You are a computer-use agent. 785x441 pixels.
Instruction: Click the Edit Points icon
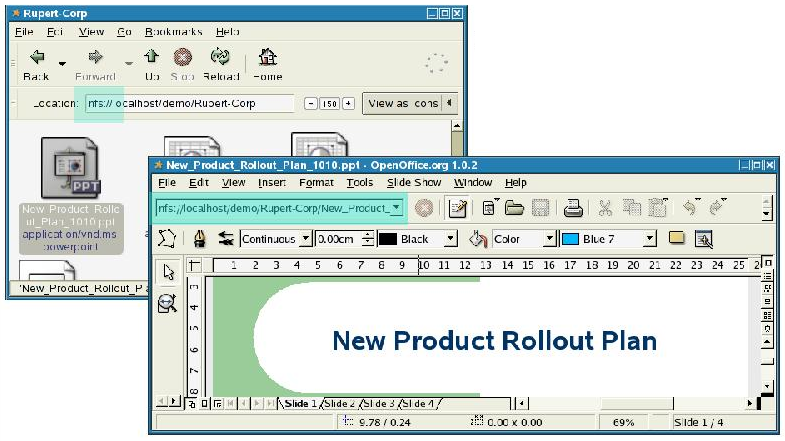point(167,239)
